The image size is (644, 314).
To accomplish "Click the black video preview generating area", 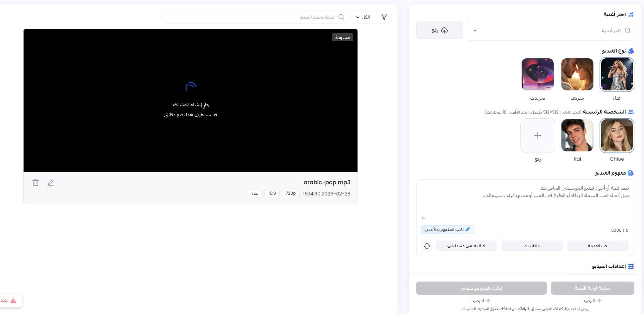I will [x=190, y=100].
